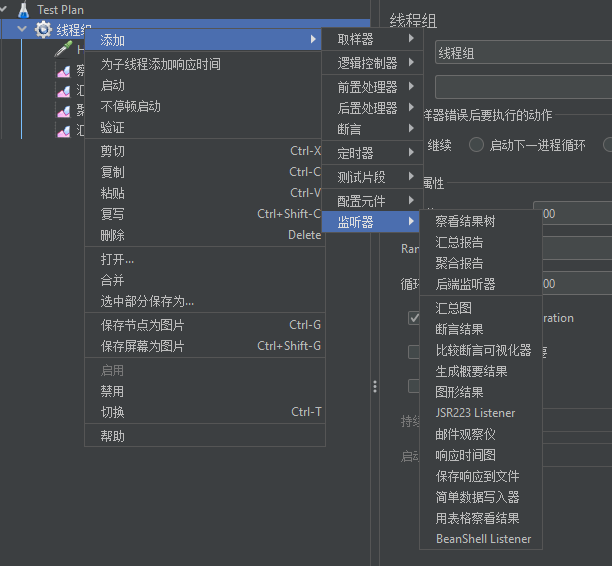The height and width of the screenshot is (566, 612).
Task: Click the 线程组 gear icon in tree
Action: coord(43,30)
